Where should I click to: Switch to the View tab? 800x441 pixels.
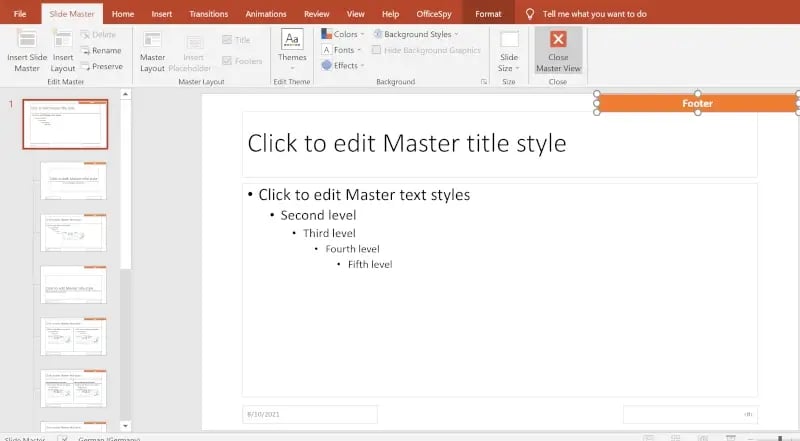tap(356, 14)
